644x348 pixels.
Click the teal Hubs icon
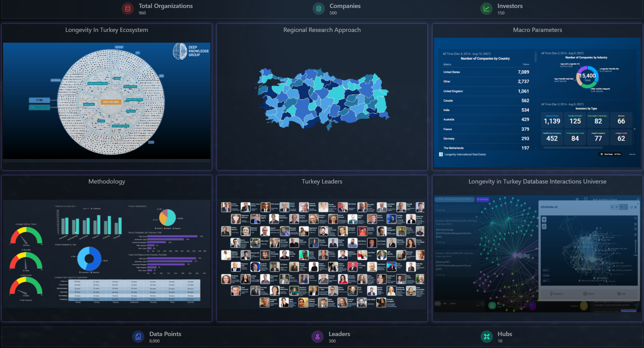(487, 337)
